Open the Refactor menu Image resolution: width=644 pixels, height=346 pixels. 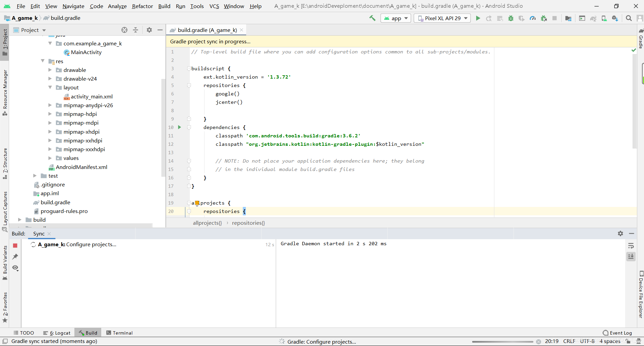(142, 6)
